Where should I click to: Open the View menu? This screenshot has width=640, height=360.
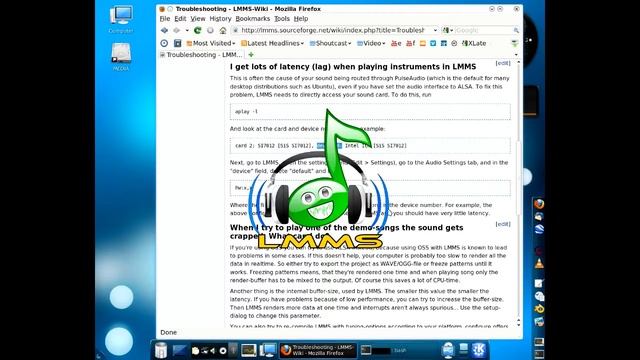pyautogui.click(x=198, y=19)
